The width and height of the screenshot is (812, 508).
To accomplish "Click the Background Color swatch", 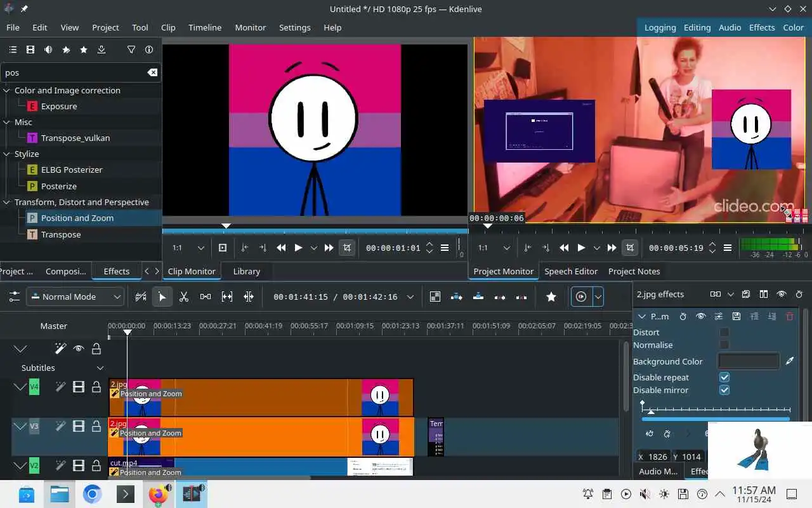I will [x=748, y=361].
